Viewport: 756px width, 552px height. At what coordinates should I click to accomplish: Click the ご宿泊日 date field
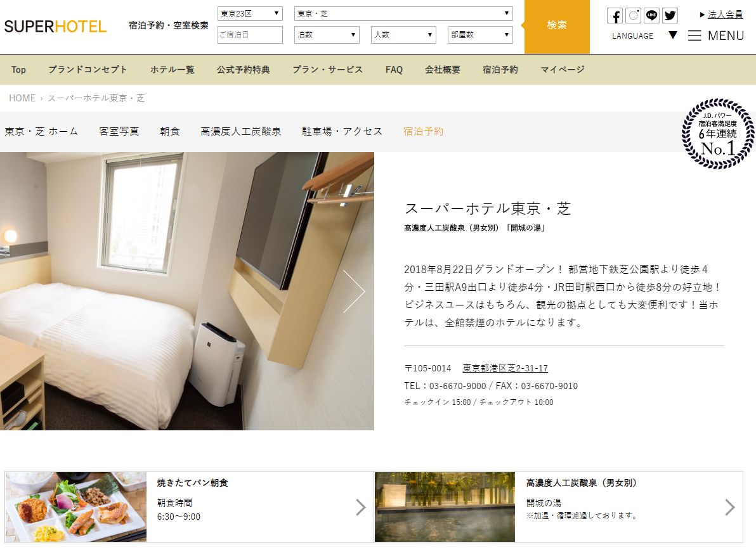(x=250, y=35)
